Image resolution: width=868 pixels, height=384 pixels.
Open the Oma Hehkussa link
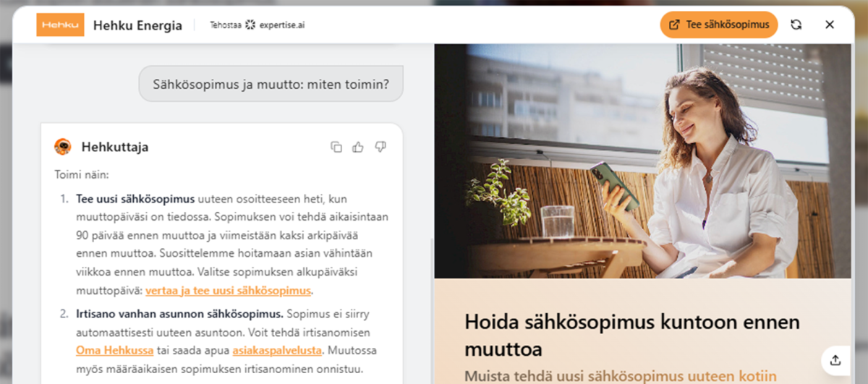point(114,351)
